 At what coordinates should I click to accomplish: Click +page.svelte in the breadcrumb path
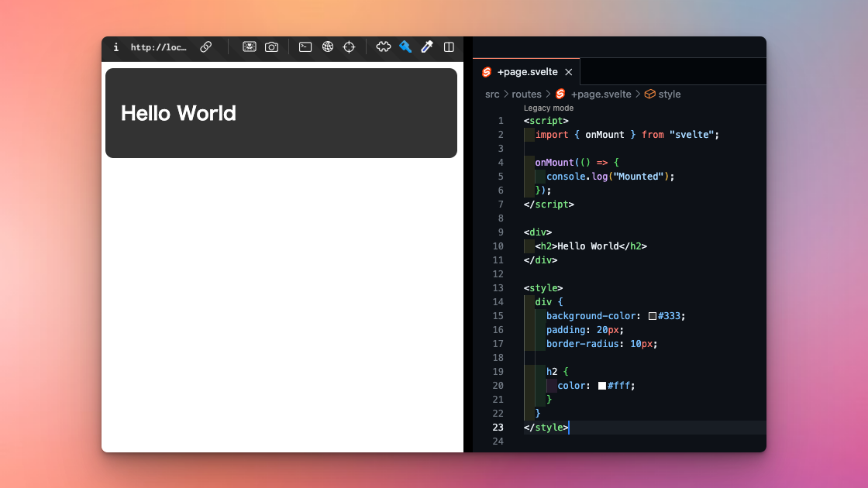(601, 94)
